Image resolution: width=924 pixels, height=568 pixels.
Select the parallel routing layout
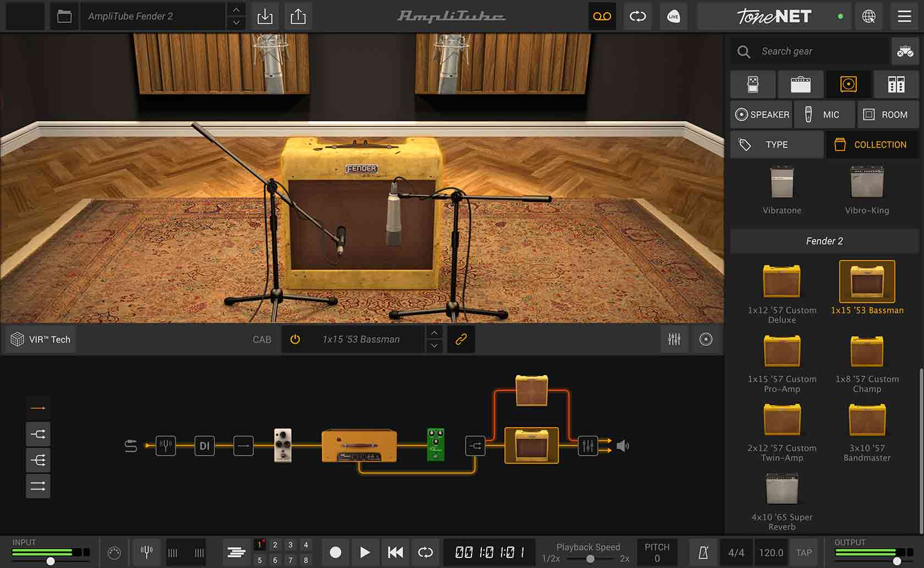38,486
